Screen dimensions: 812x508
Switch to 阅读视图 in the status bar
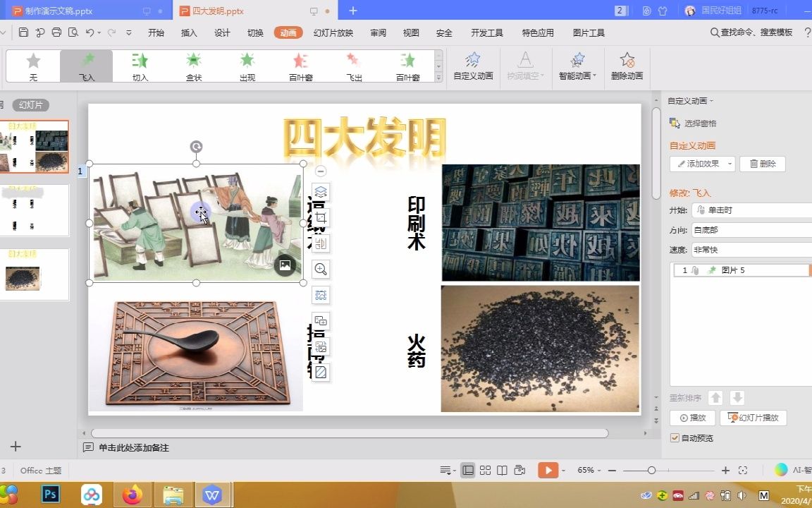[x=501, y=468]
